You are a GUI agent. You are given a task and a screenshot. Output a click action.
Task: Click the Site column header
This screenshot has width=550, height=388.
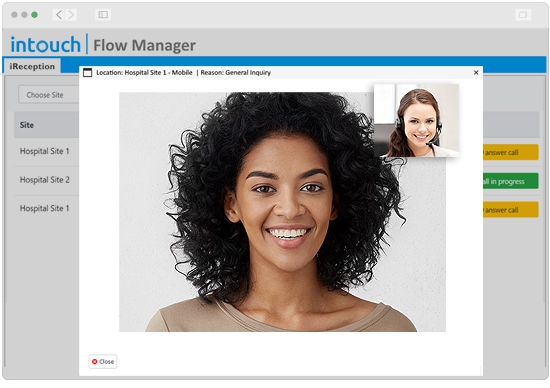tap(27, 125)
